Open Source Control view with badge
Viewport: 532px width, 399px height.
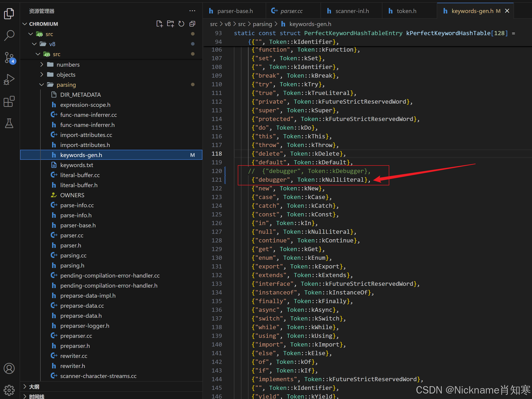point(9,58)
